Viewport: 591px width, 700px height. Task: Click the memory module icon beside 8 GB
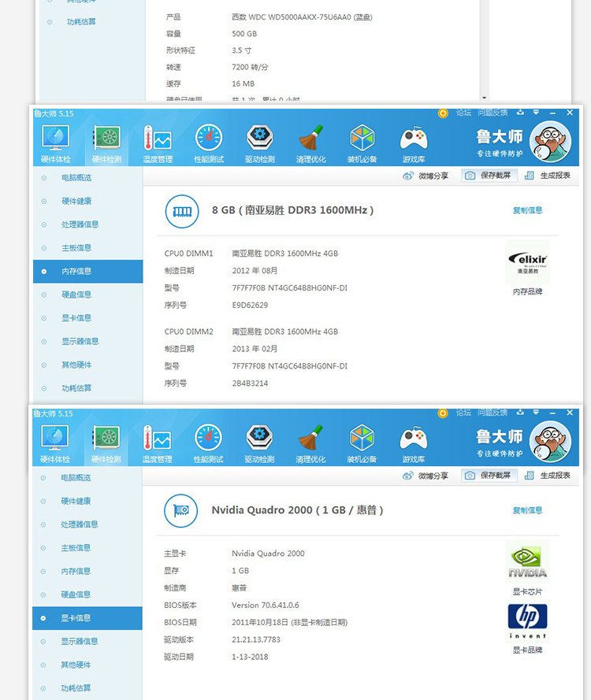coord(182,211)
